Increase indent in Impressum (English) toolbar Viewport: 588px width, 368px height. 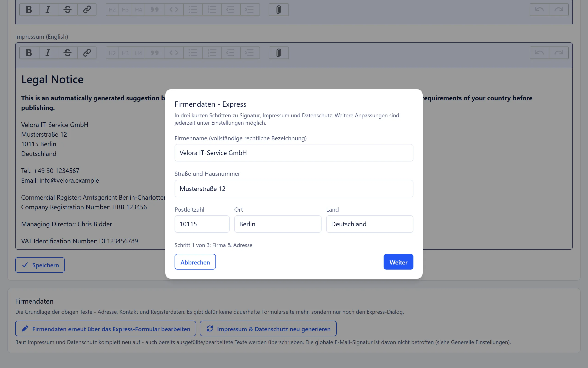(250, 53)
